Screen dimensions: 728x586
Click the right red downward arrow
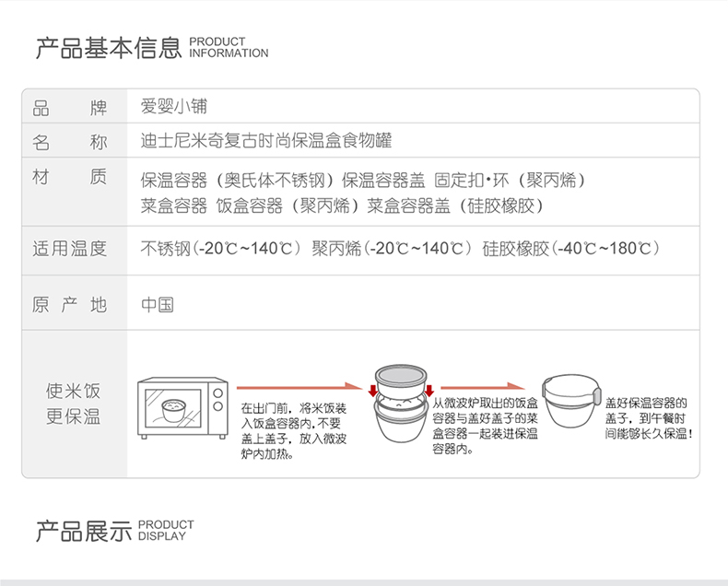[429, 382]
